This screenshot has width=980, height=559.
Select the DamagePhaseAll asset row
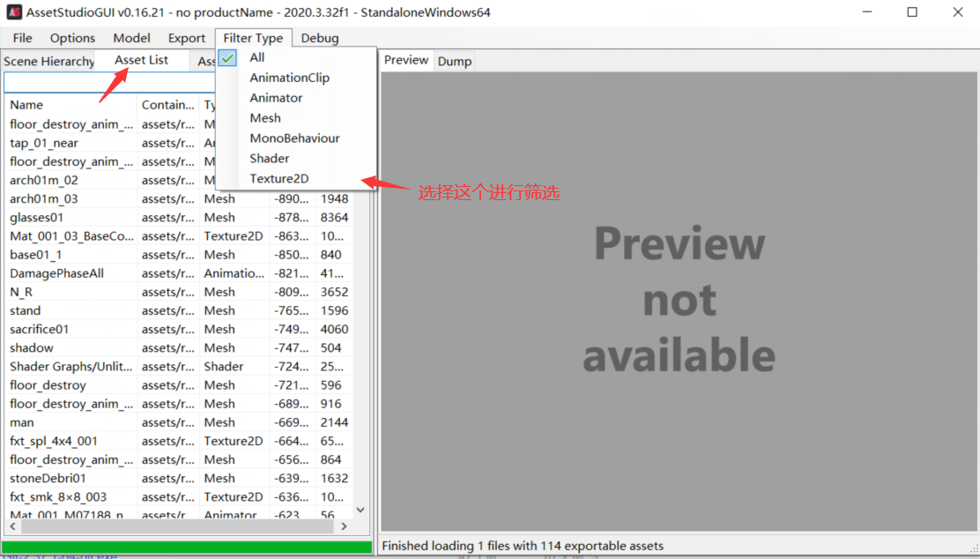point(178,273)
